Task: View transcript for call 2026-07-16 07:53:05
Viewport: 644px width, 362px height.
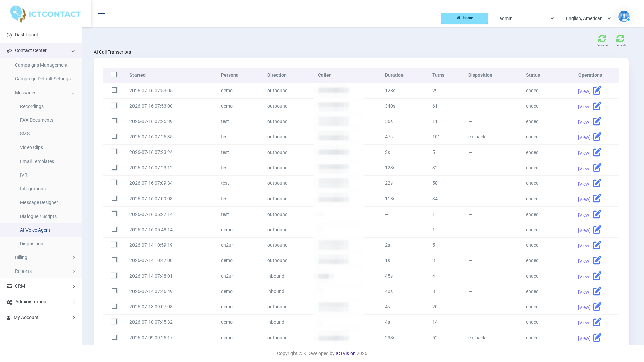Action: pyautogui.click(x=584, y=91)
